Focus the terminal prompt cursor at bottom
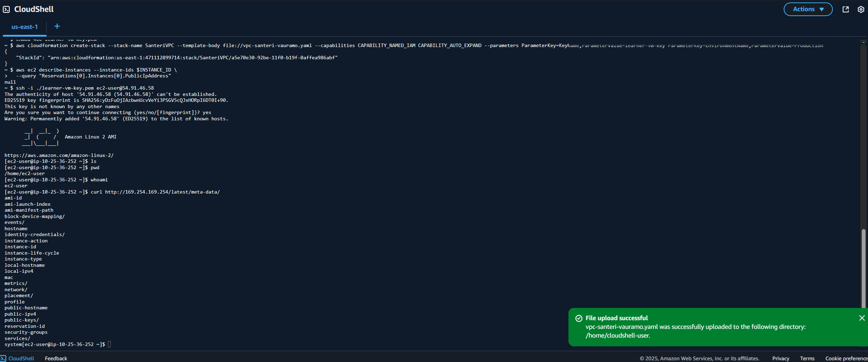The image size is (868, 362). [109, 345]
